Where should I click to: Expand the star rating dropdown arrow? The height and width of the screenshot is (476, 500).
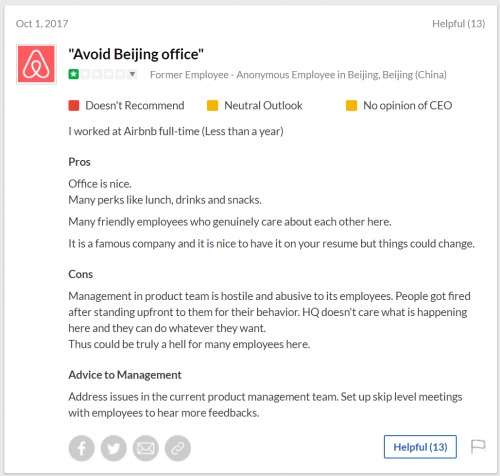click(132, 74)
